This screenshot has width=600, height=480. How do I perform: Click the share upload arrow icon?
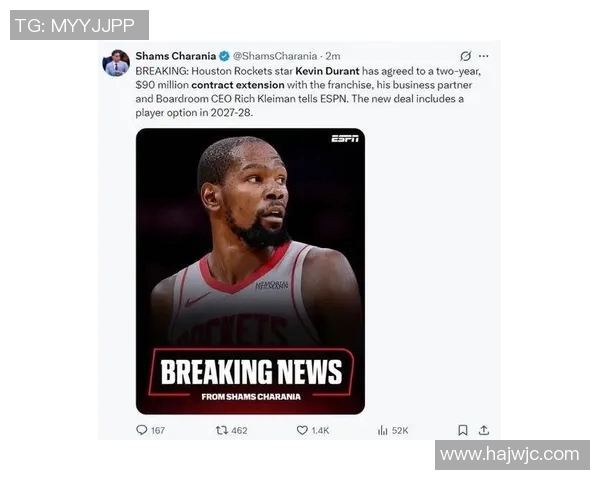pyautogui.click(x=484, y=430)
